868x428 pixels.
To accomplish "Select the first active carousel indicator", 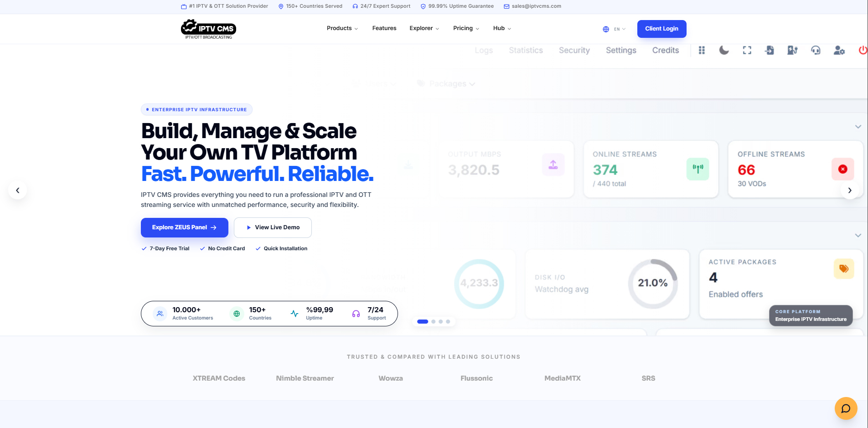I will tap(423, 322).
